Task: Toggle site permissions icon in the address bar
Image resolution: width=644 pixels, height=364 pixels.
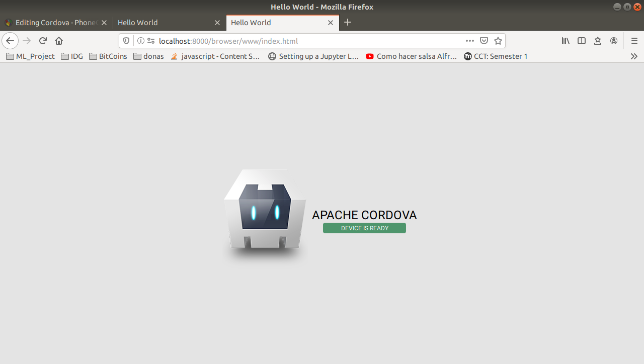Action: tap(150, 41)
